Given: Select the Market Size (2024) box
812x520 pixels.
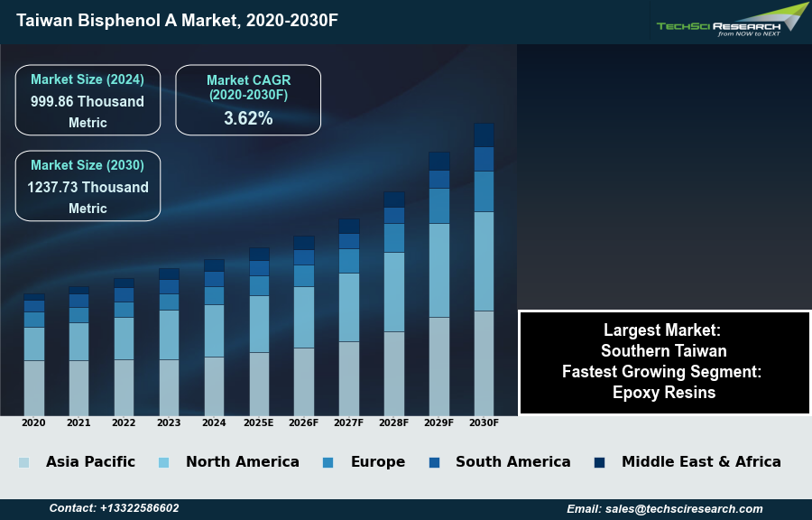Looking at the screenshot, I should tap(88, 100).
